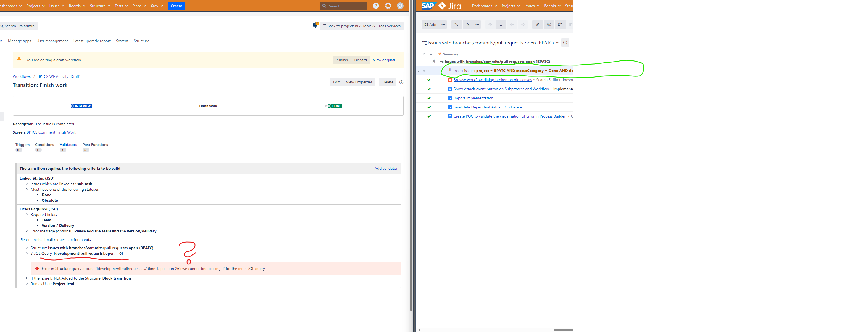This screenshot has width=868, height=332.
Task: Click the Jira administration gear icon
Action: tap(388, 6)
